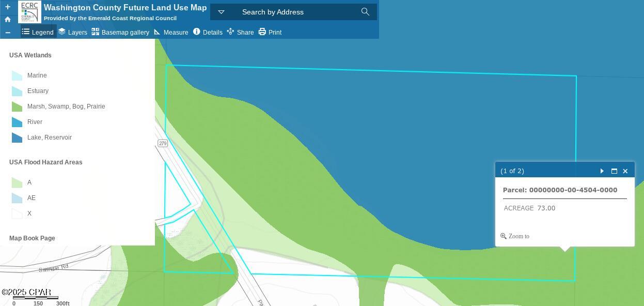
Task: Click the ECRC logo
Action: pyautogui.click(x=29, y=12)
